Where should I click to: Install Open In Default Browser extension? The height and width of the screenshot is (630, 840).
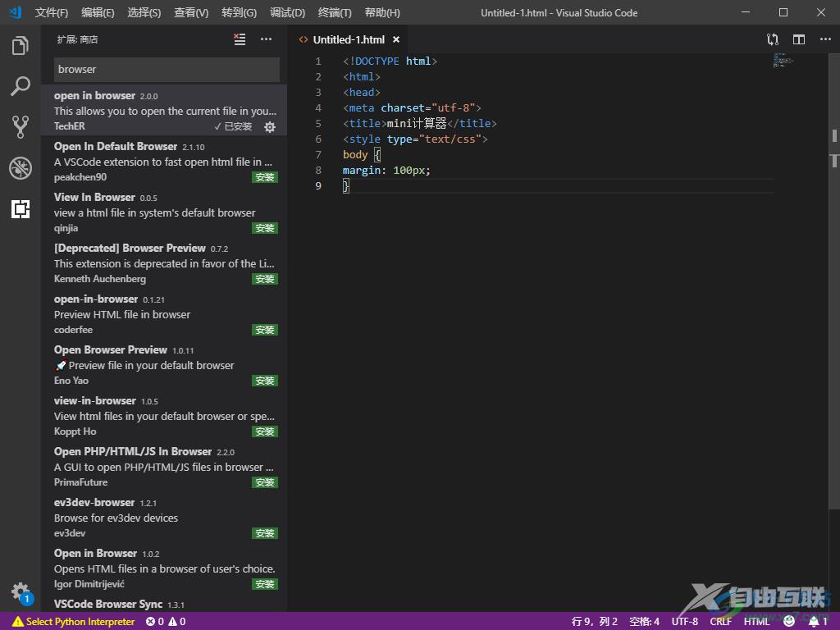[x=265, y=177]
